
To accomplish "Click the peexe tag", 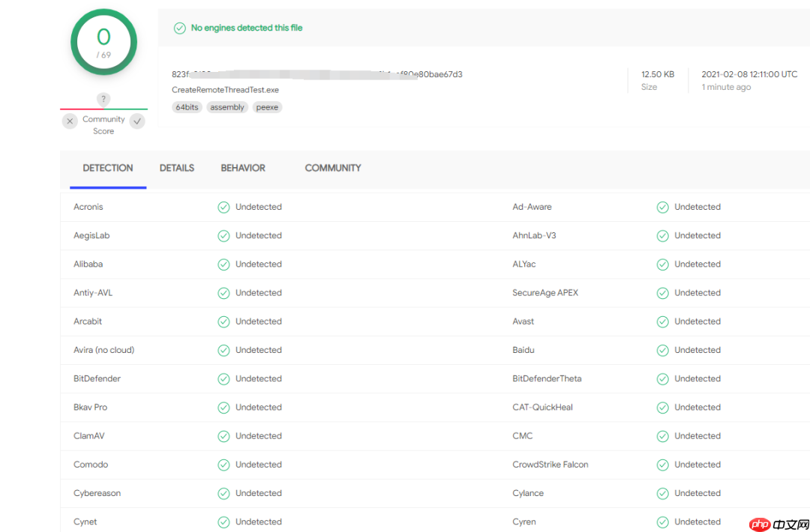I will (x=267, y=107).
